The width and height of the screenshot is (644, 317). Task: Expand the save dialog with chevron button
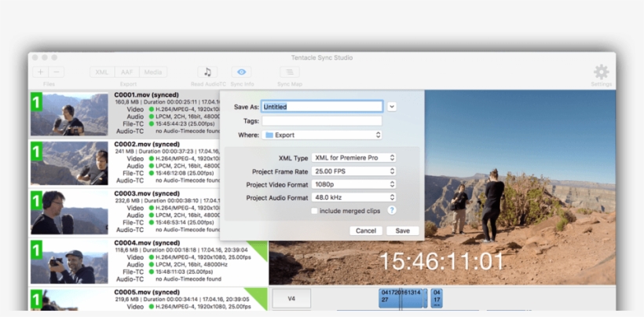[392, 106]
